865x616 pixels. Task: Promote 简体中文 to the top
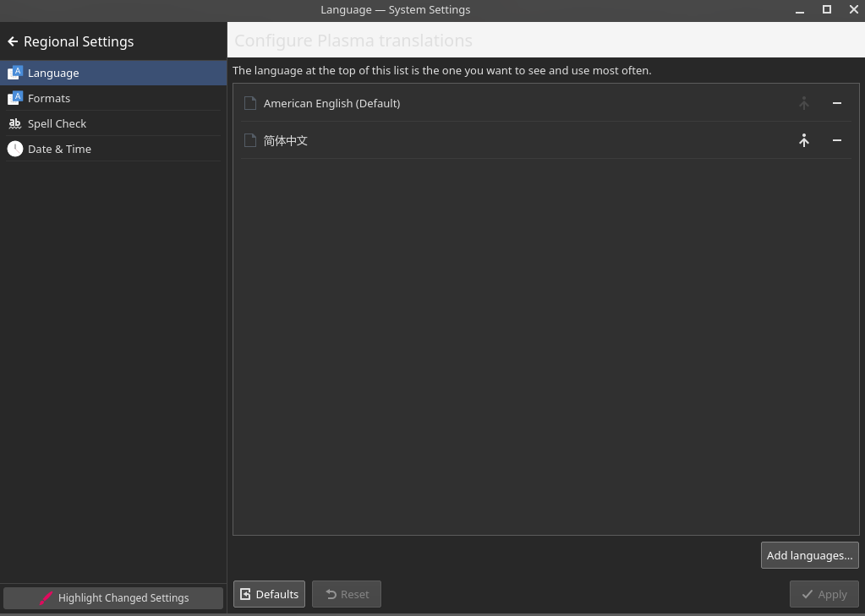click(x=804, y=140)
